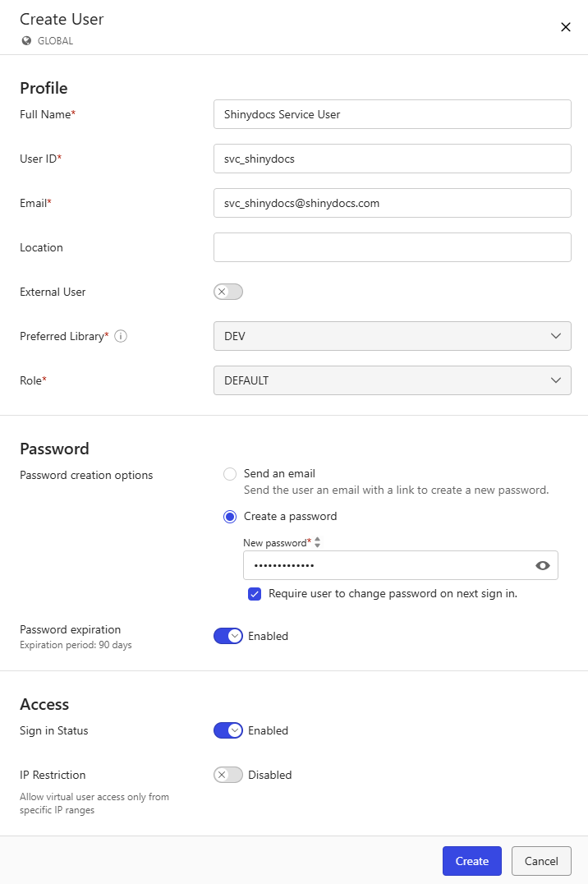Viewport: 588px width, 884px height.
Task: Turn off the Sign in Status toggle
Action: [228, 730]
